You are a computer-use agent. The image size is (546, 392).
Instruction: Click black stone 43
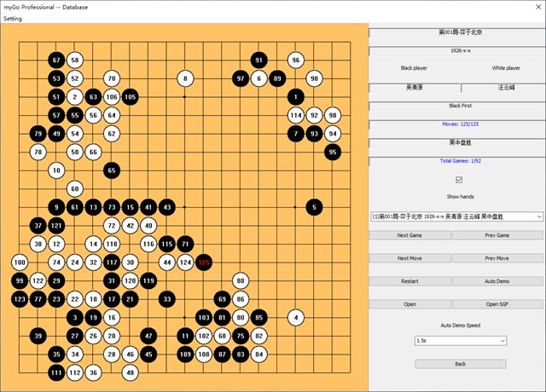point(167,207)
